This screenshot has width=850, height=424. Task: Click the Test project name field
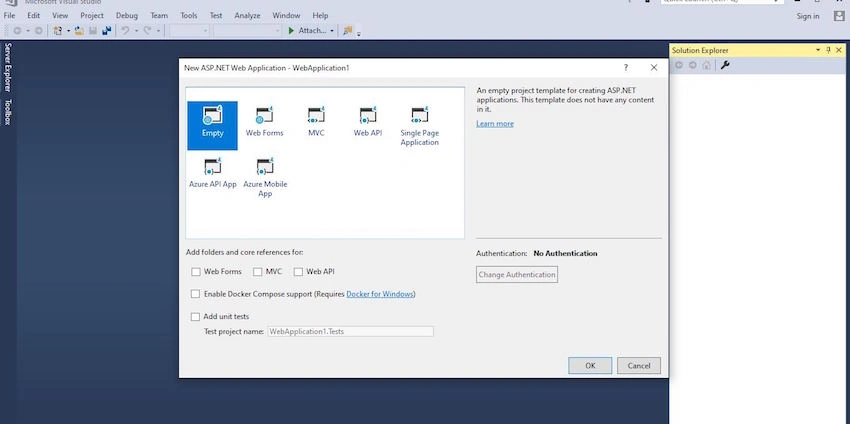pos(350,331)
